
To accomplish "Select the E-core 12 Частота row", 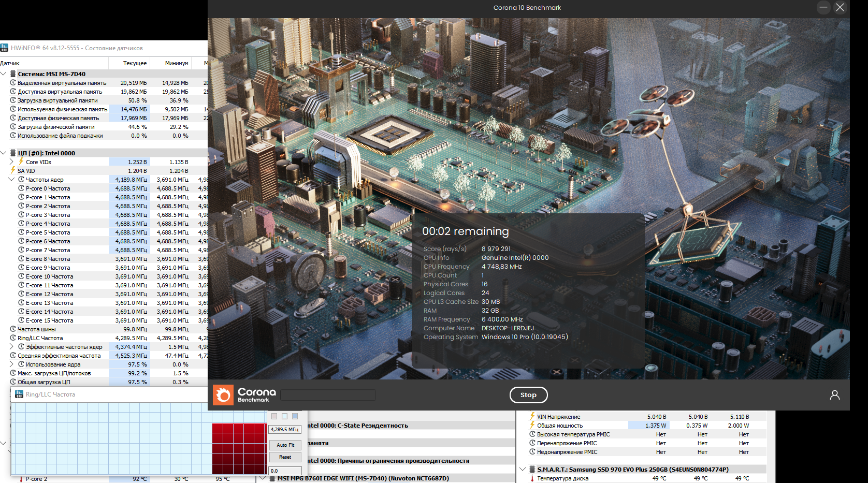I will [x=104, y=294].
